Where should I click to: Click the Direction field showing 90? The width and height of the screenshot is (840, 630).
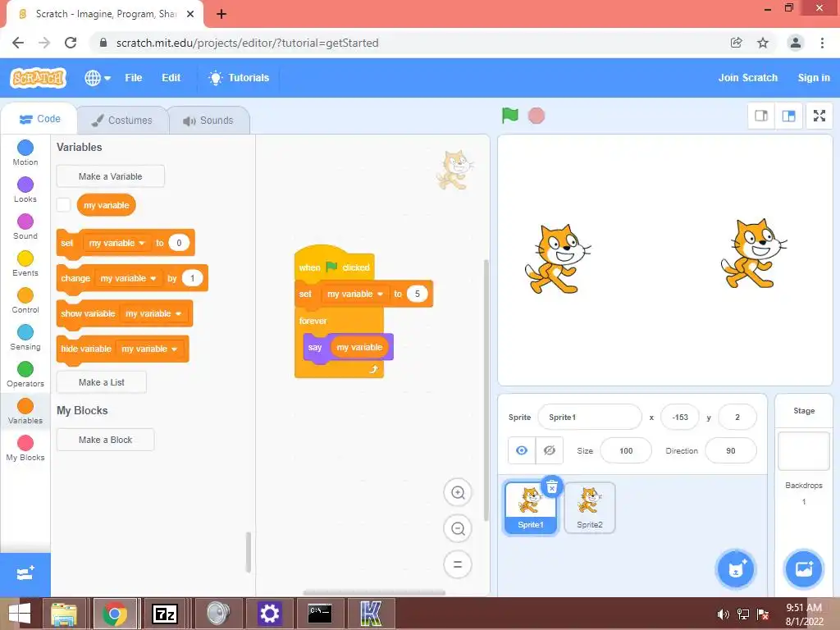coord(731,450)
